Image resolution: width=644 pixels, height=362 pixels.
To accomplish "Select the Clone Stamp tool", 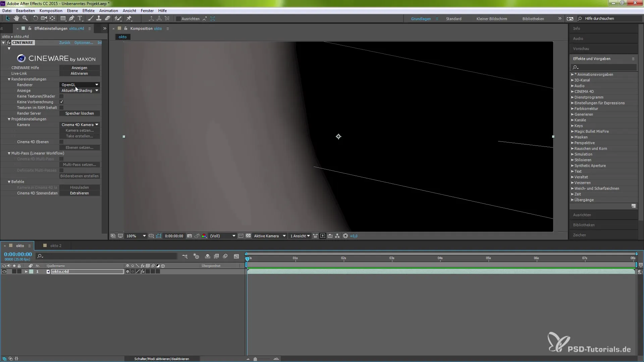I will click(99, 18).
